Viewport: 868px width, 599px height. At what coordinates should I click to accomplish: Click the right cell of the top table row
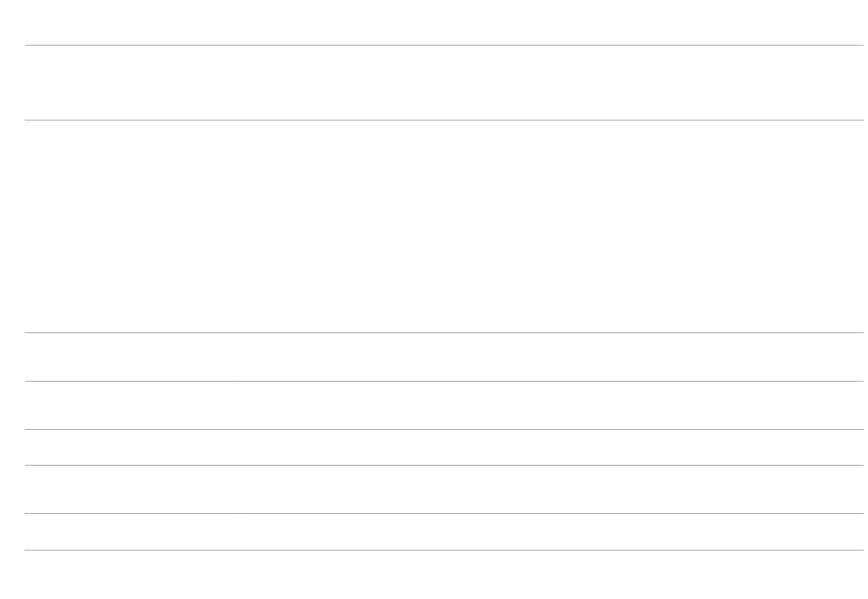click(551, 82)
